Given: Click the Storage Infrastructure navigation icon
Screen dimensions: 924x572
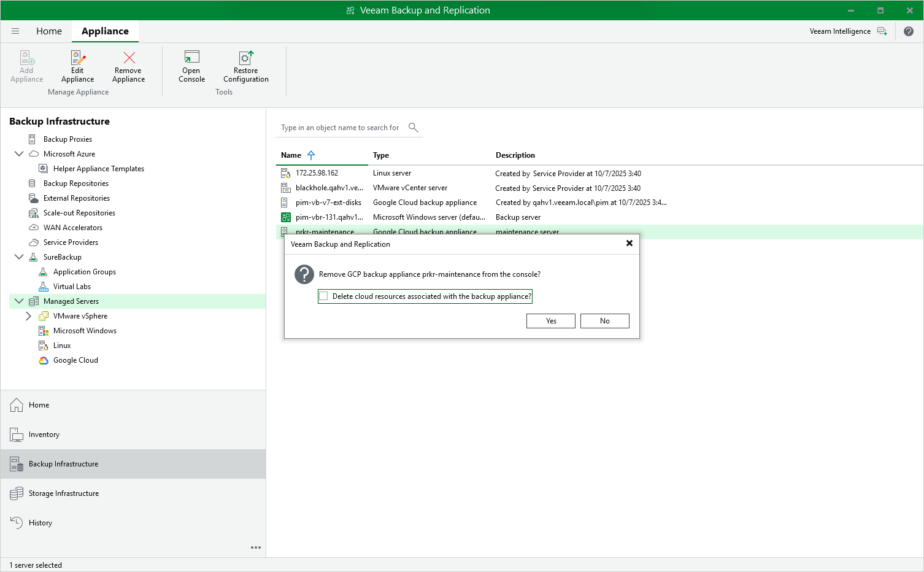Looking at the screenshot, I should tap(17, 493).
